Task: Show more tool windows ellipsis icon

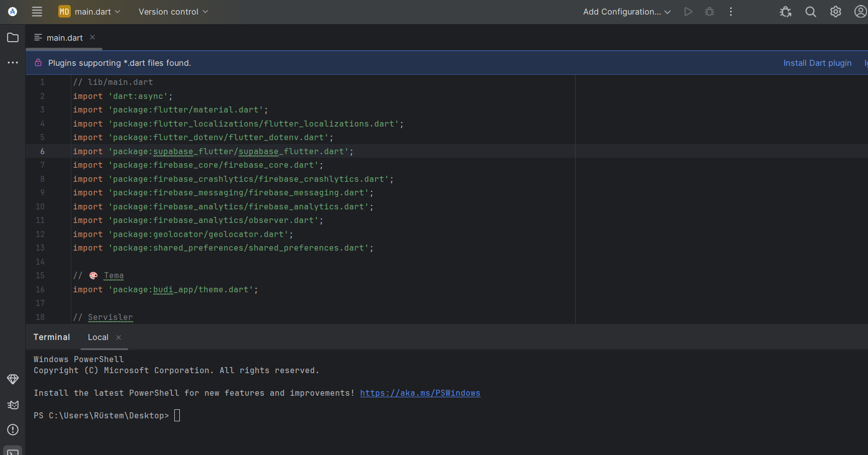Action: click(13, 63)
